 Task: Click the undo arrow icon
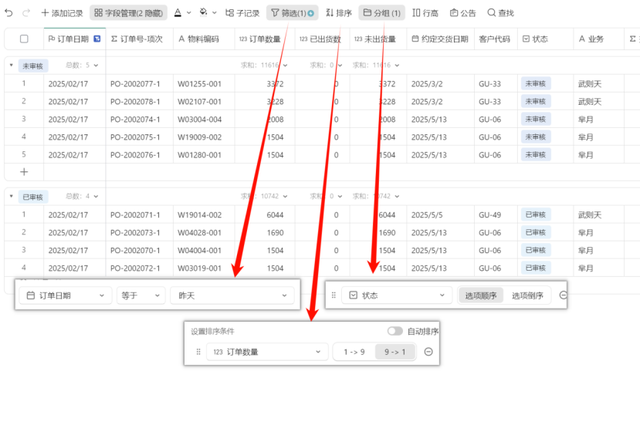click(9, 13)
